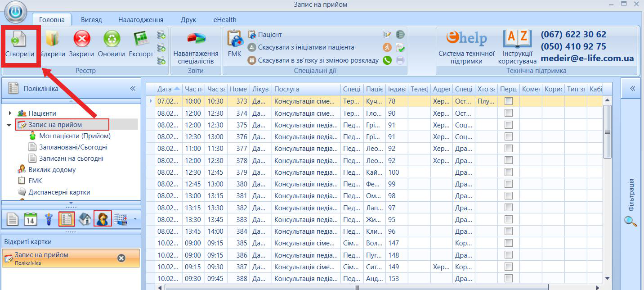Tick the checkbox in row number 385
This screenshot has width=644, height=290.
pyautogui.click(x=509, y=243)
